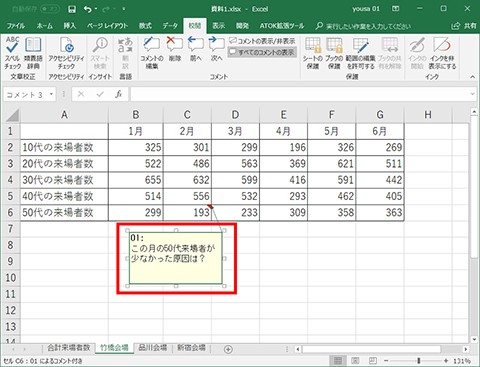Switch to Page Break Preview in status bar
This screenshot has height=367, width=480.
373,360
